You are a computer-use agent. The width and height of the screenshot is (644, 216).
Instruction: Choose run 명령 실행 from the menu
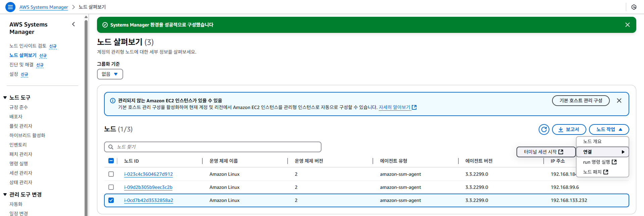point(602,162)
